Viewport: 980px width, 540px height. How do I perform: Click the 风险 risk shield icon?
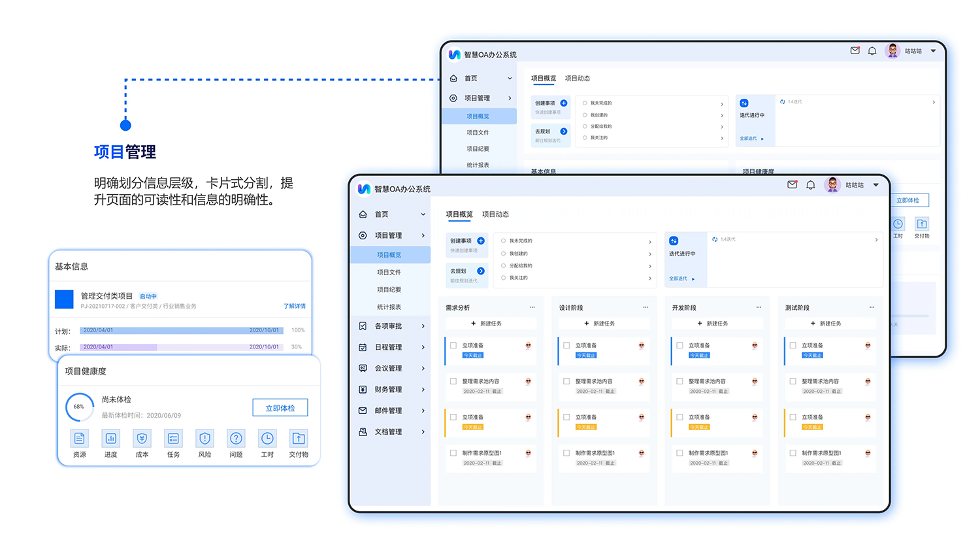coord(204,438)
